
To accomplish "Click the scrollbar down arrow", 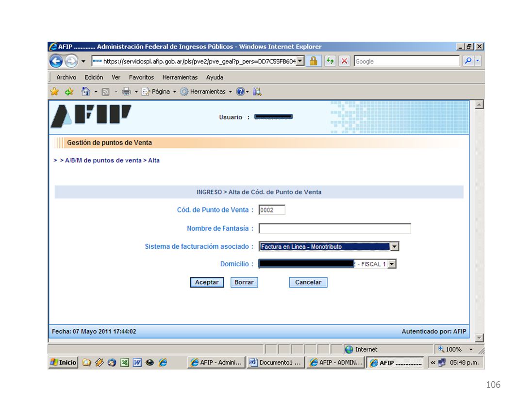I will (x=479, y=338).
